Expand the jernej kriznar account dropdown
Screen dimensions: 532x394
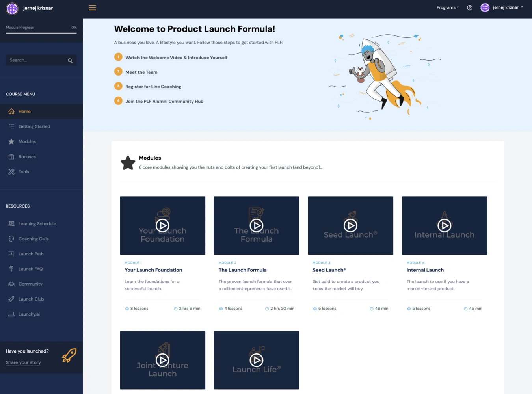click(x=508, y=7)
